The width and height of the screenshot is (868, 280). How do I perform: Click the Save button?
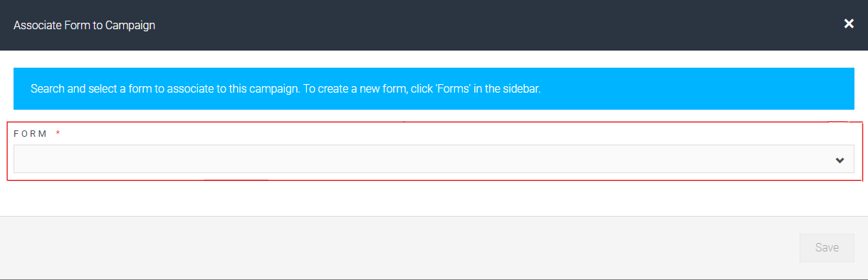click(x=827, y=248)
